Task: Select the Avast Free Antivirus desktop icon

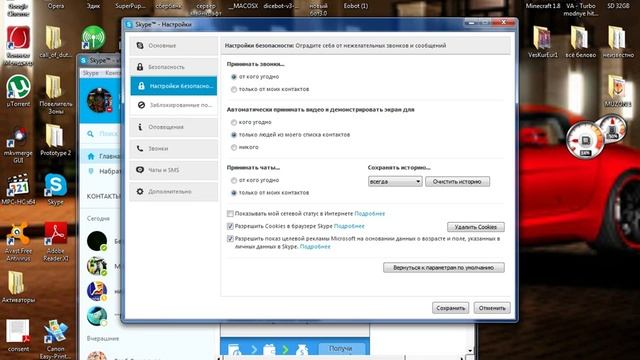Action: (18, 242)
